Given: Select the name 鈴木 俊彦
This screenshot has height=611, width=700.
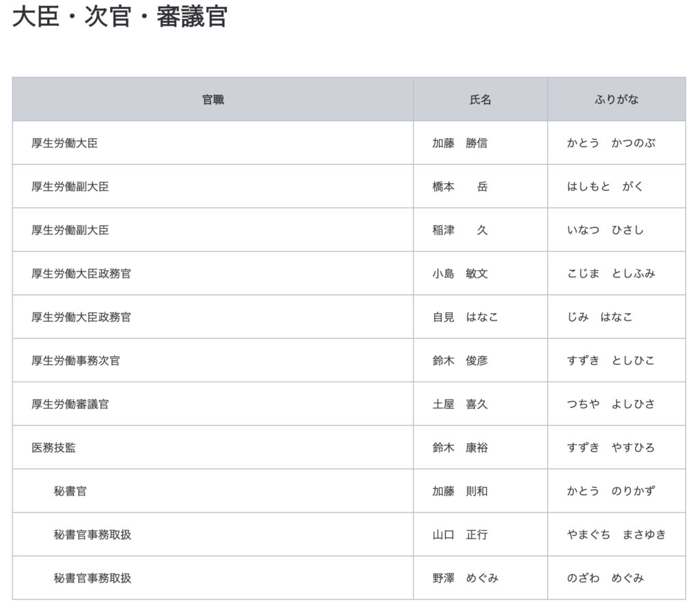Looking at the screenshot, I should pos(460,361).
